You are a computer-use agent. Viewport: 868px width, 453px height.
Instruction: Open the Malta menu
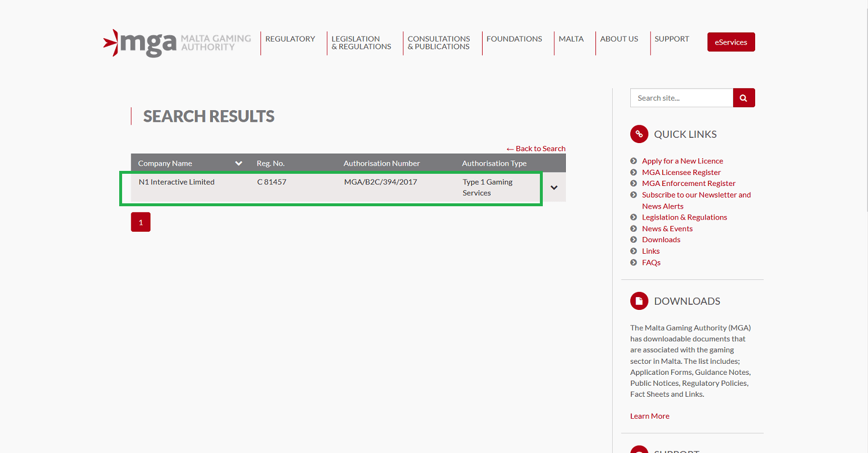pyautogui.click(x=571, y=39)
